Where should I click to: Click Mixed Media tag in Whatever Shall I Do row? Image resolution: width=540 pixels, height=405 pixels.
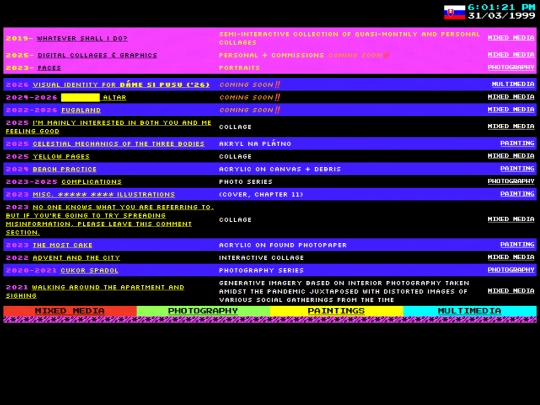511,38
